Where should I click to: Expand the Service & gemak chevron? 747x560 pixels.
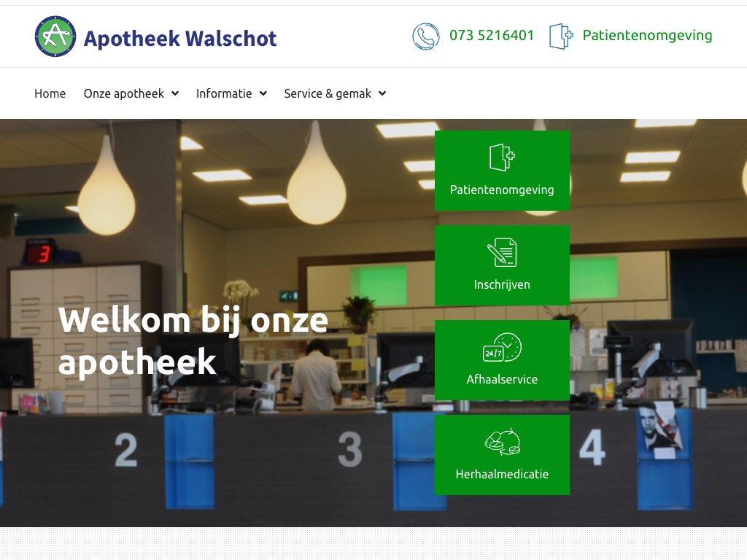click(x=382, y=93)
